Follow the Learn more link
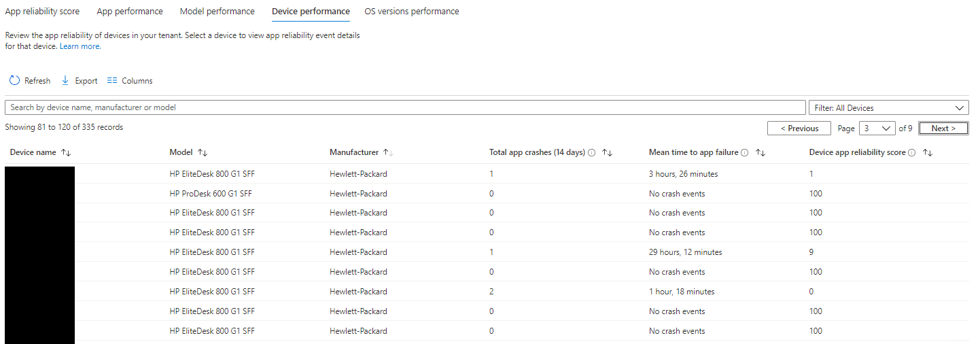 pos(80,46)
